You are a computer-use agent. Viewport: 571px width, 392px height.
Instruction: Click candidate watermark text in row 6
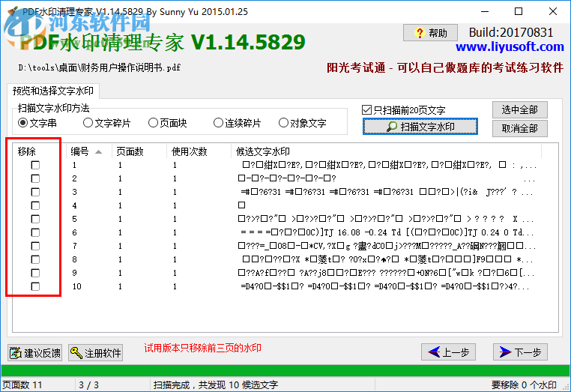pyautogui.click(x=387, y=232)
